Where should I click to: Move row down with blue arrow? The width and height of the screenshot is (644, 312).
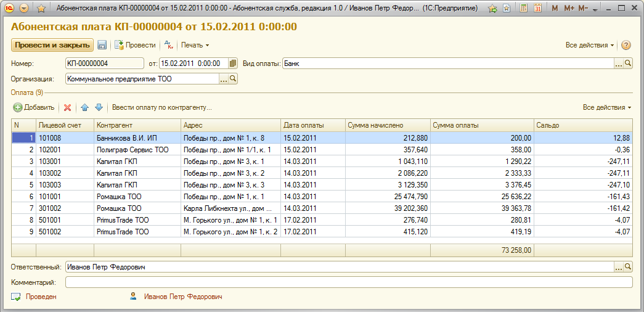pyautogui.click(x=99, y=107)
